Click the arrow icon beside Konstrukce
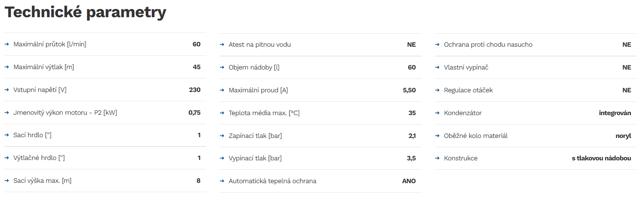The height and width of the screenshot is (197, 644). tap(437, 158)
